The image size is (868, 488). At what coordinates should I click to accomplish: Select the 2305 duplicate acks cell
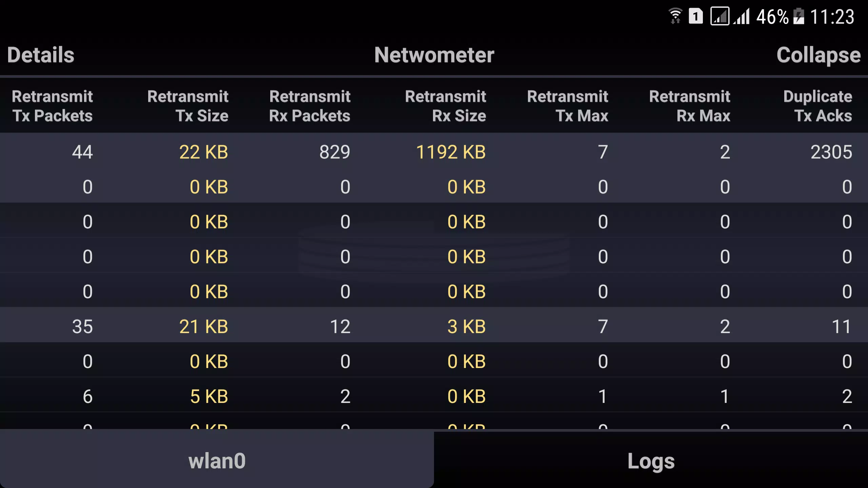[831, 152]
